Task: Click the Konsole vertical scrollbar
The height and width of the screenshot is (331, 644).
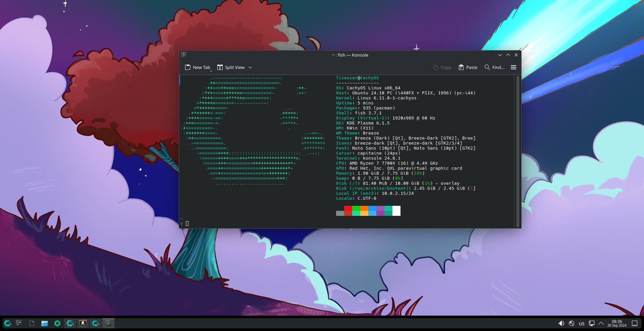Action: tap(518, 151)
